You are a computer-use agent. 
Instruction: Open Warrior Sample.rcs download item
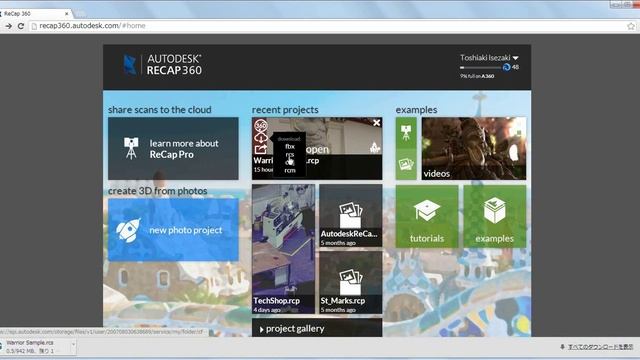(35, 347)
